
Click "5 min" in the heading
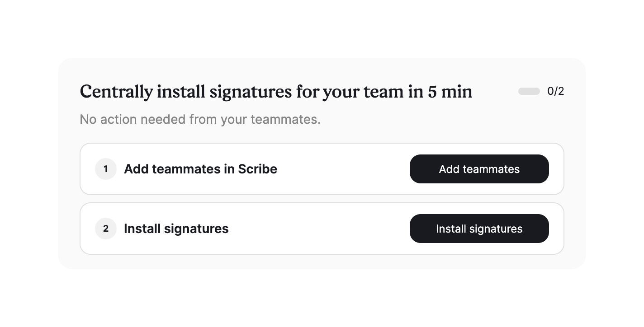click(450, 92)
